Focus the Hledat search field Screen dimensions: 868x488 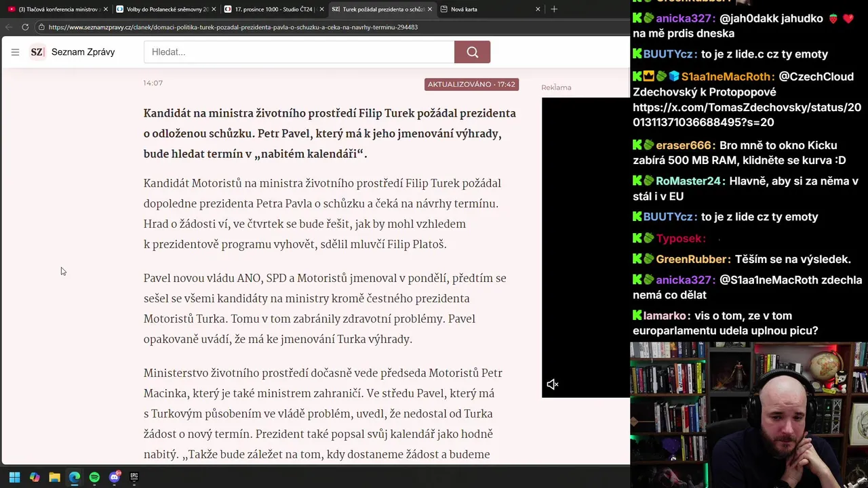[299, 52]
